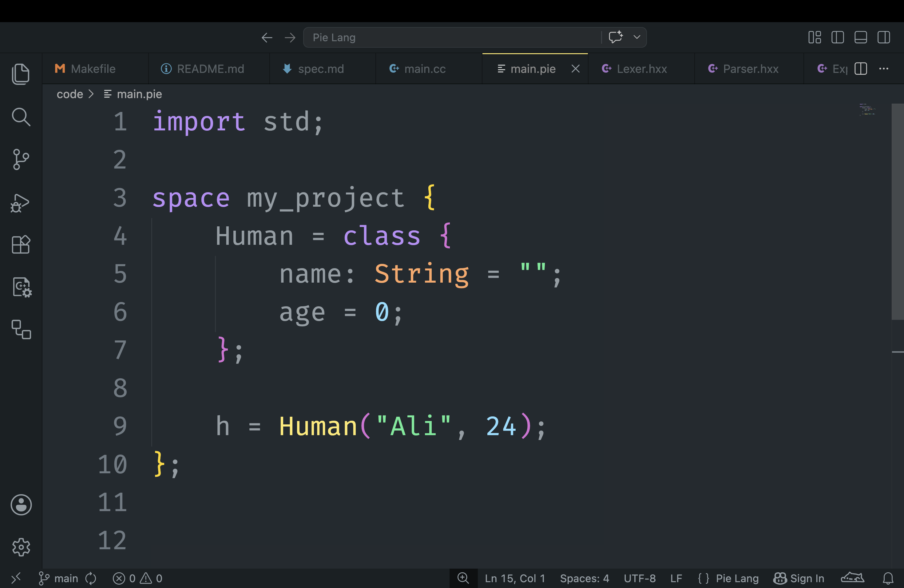Open the Extensions view
The image size is (904, 588).
click(x=21, y=244)
